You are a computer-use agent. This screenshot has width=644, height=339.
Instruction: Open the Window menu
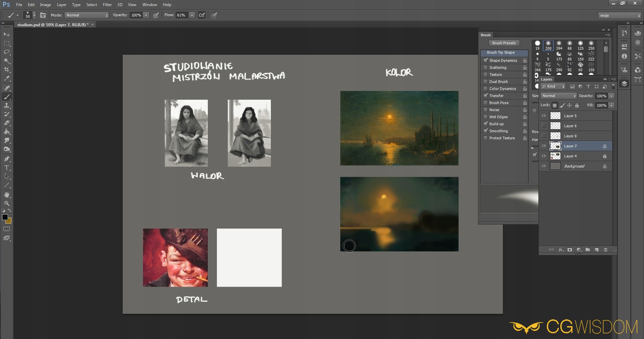click(x=150, y=5)
